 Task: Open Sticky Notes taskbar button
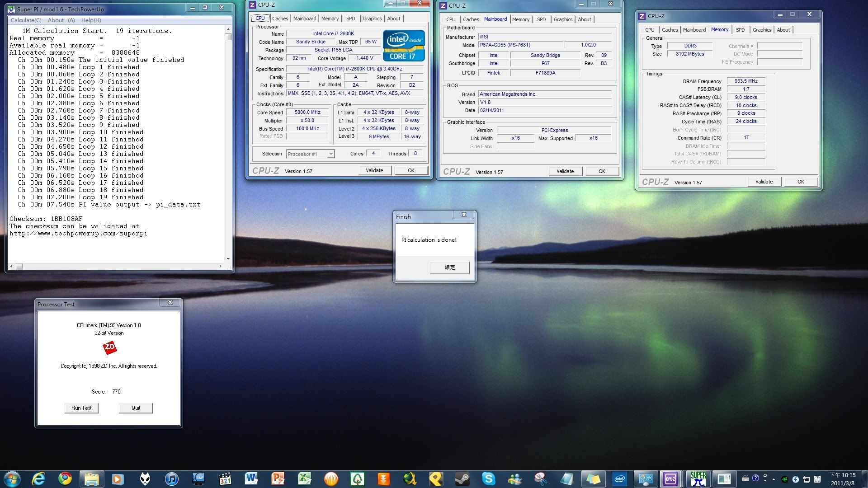click(593, 479)
